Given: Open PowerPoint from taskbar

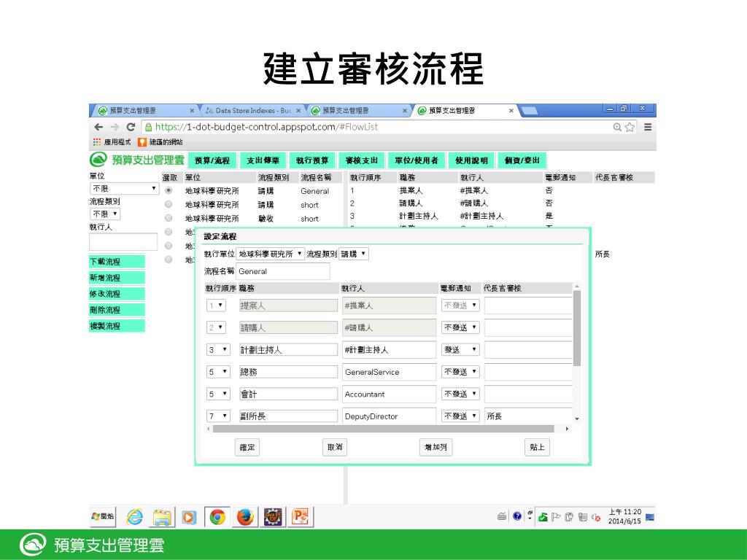Looking at the screenshot, I should pyautogui.click(x=301, y=517).
